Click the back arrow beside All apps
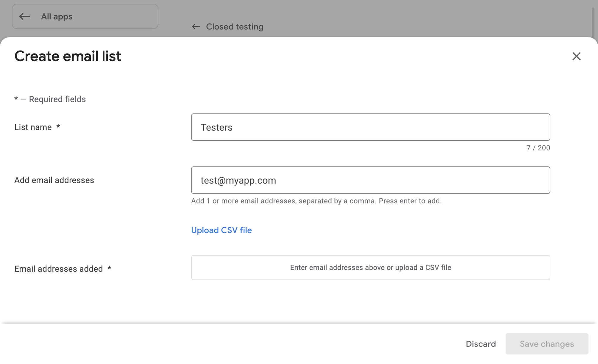Viewport: 598px width, 364px height. tap(24, 17)
